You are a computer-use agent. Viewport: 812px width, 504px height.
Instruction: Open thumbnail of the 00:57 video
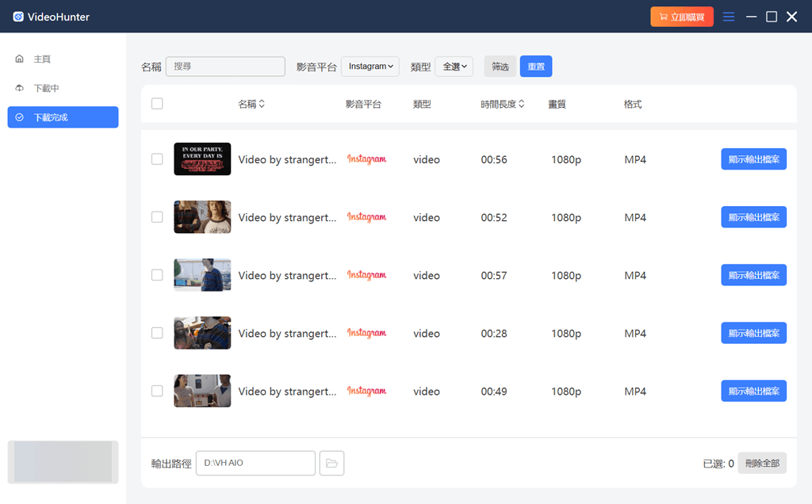202,275
